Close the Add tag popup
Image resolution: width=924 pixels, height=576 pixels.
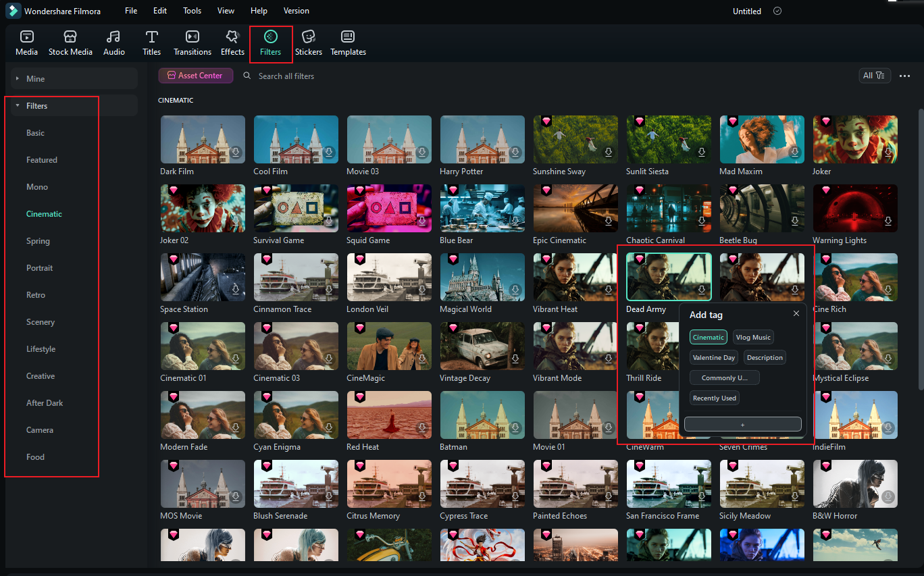pyautogui.click(x=796, y=313)
